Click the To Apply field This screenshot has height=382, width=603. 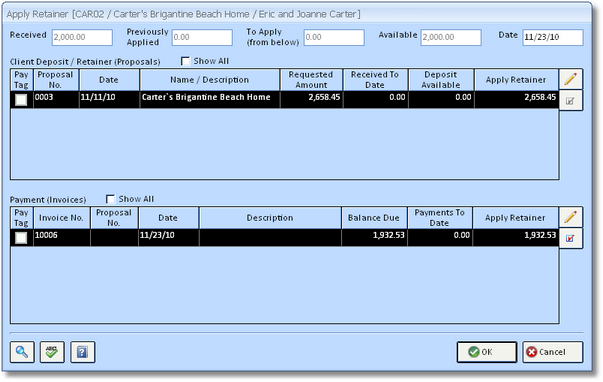coord(334,37)
